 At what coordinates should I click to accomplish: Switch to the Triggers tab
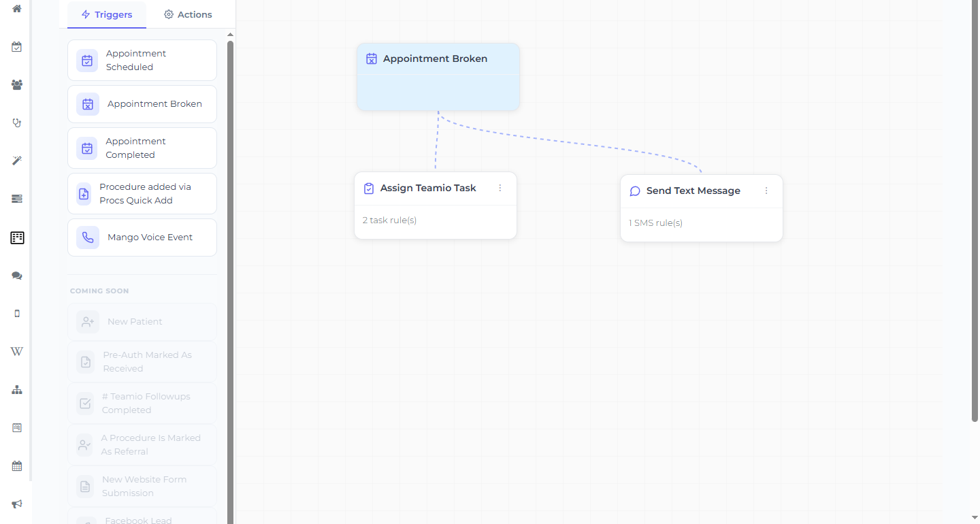click(107, 14)
